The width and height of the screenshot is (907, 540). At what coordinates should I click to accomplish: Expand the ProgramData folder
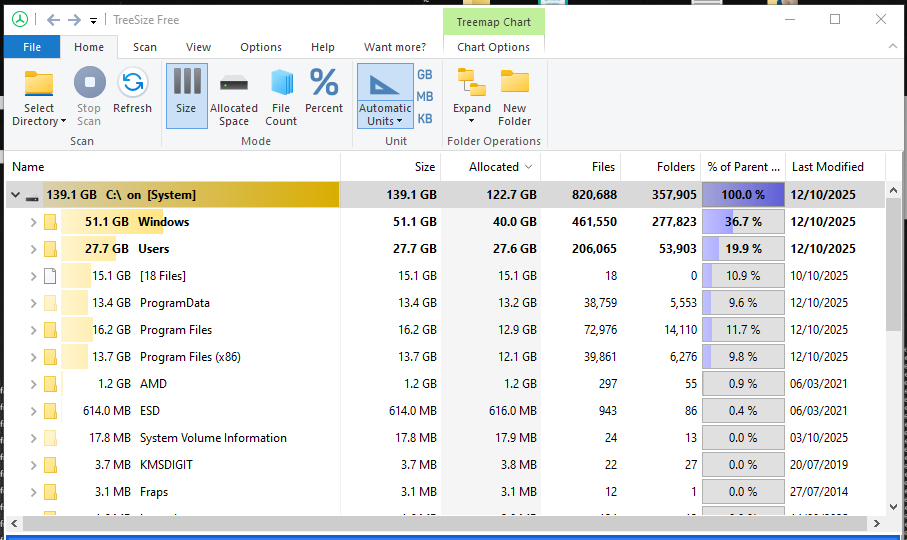coord(33,303)
